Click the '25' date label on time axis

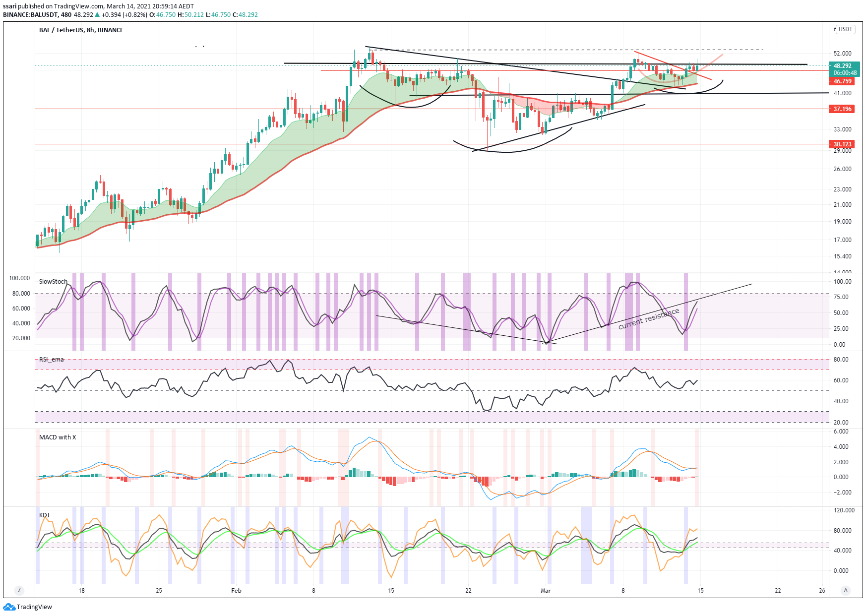point(159,591)
